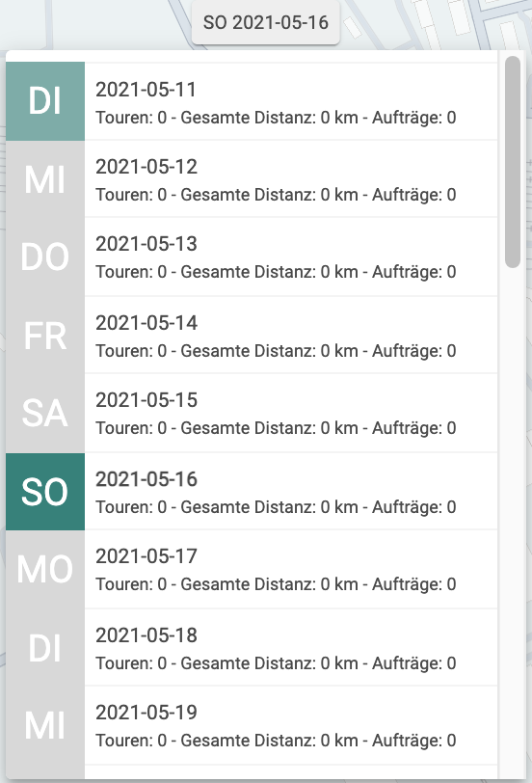Choose the 2021-05-11 date entry

pyautogui.click(x=291, y=102)
